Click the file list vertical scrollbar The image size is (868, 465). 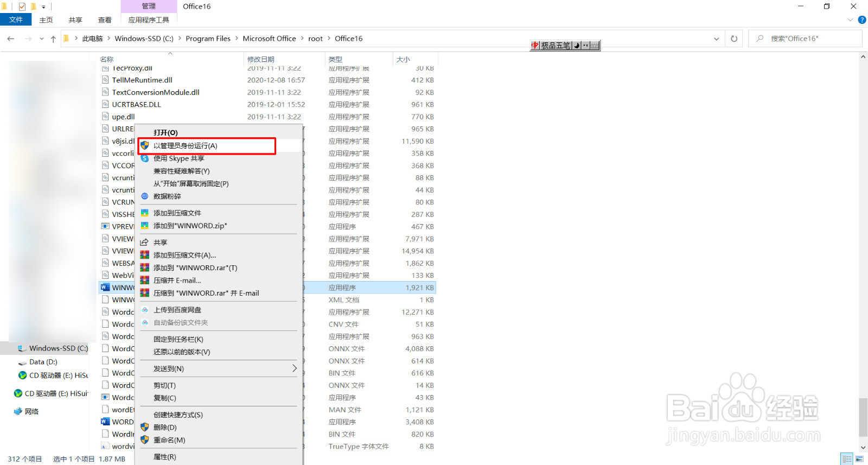863,418
